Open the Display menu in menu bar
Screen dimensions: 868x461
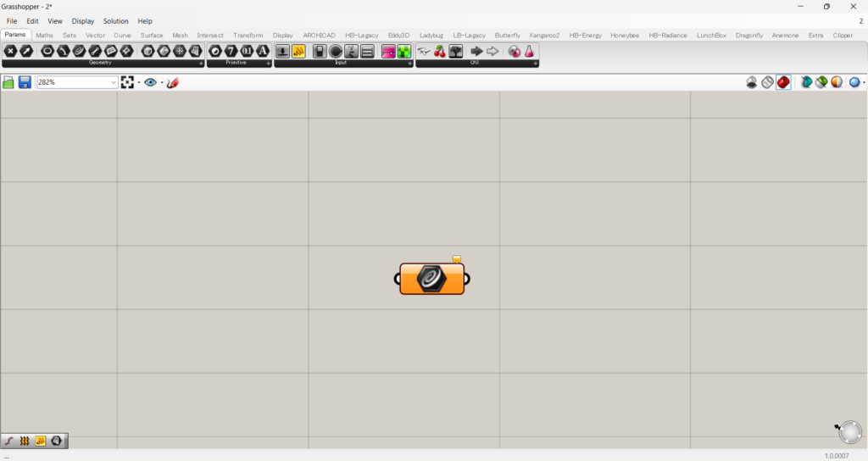point(83,20)
